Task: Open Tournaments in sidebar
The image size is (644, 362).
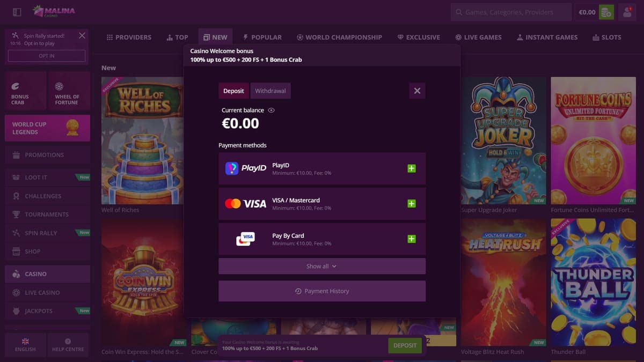Action: coord(47,215)
